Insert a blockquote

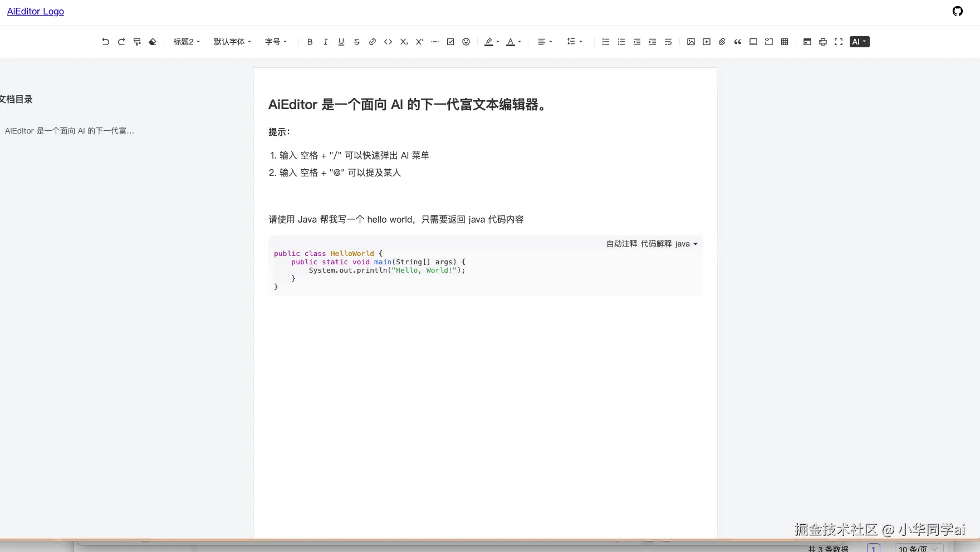point(738,42)
